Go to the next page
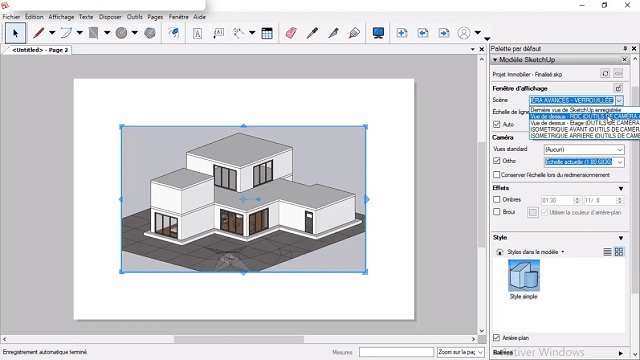Screen dimensions: 640x360 (x=444, y=33)
